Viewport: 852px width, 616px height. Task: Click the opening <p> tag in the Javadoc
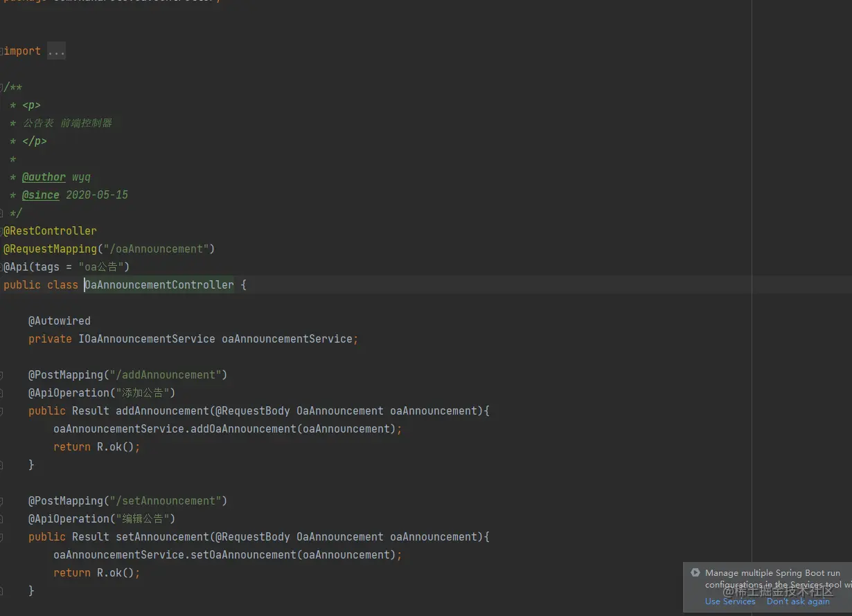pyautogui.click(x=31, y=105)
